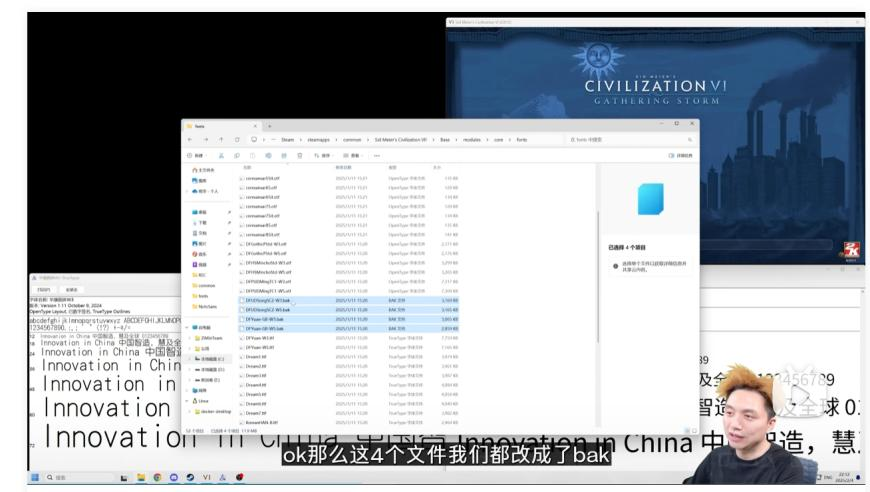
Task: Sort files by Date modified column header
Action: pyautogui.click(x=343, y=168)
